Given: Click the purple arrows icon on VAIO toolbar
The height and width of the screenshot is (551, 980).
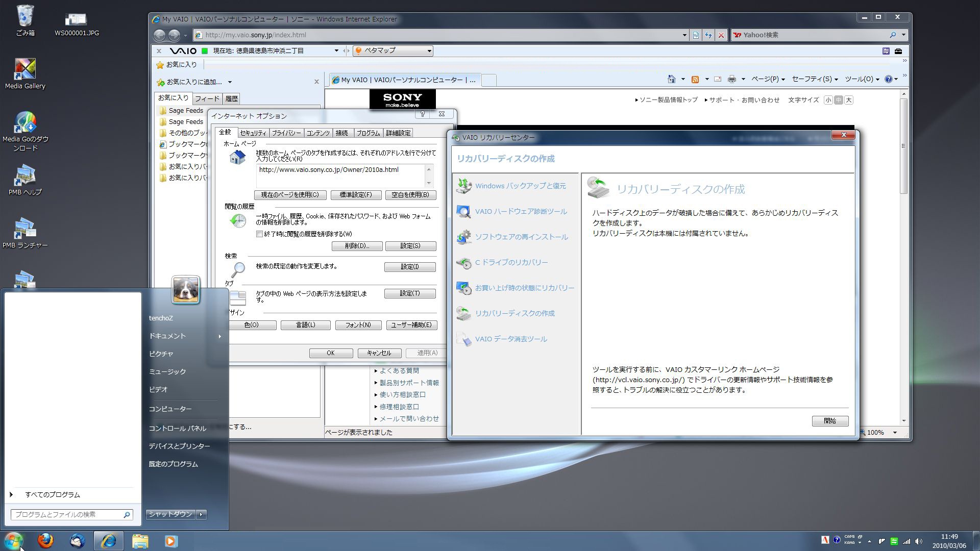Looking at the screenshot, I should [x=886, y=51].
